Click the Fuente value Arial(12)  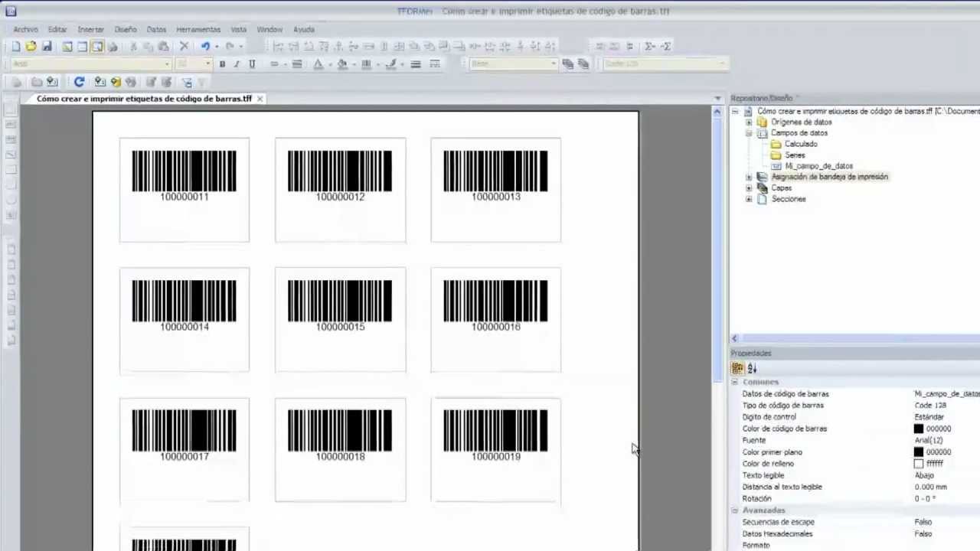tap(928, 441)
